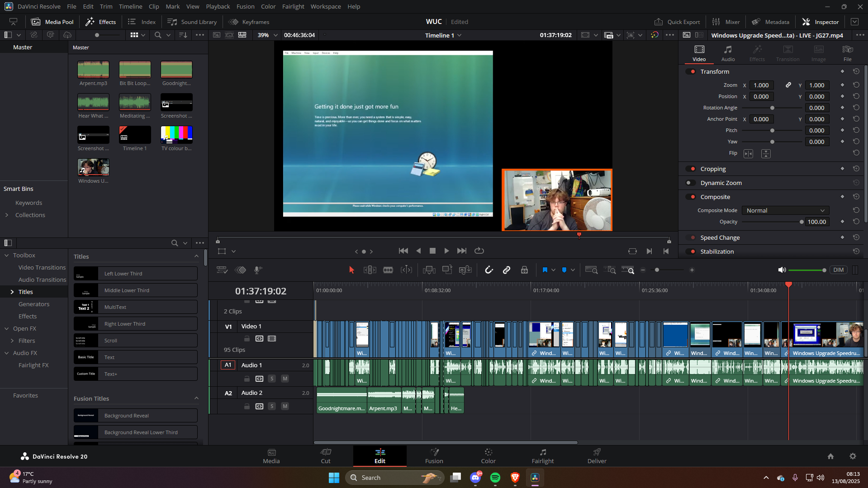Click the Loop playback icon
The width and height of the screenshot is (868, 488).
(x=479, y=251)
